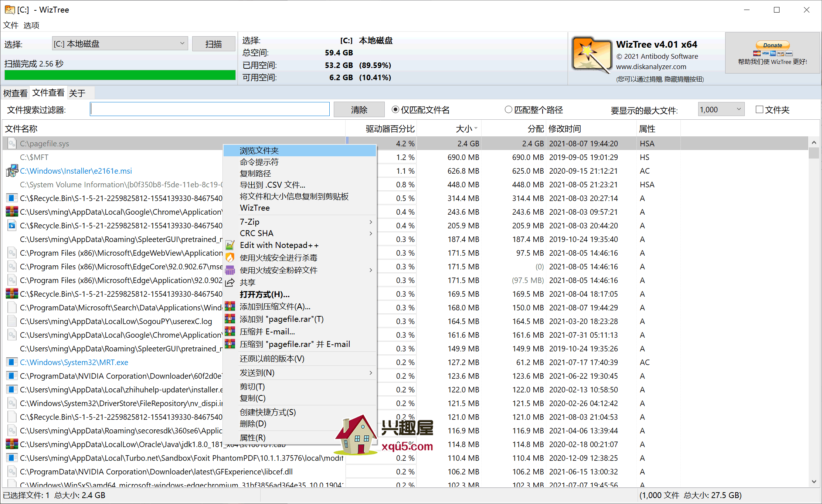Click WinRAR icon next to 添加到 "pagefile.rar"(T)
The height and width of the screenshot is (504, 822).
[230, 319]
